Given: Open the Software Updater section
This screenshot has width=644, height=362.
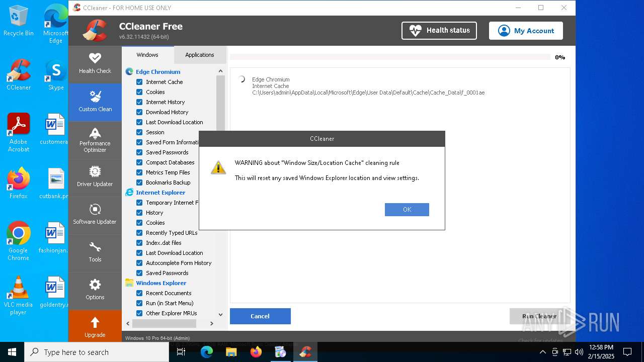Looking at the screenshot, I should point(95,215).
